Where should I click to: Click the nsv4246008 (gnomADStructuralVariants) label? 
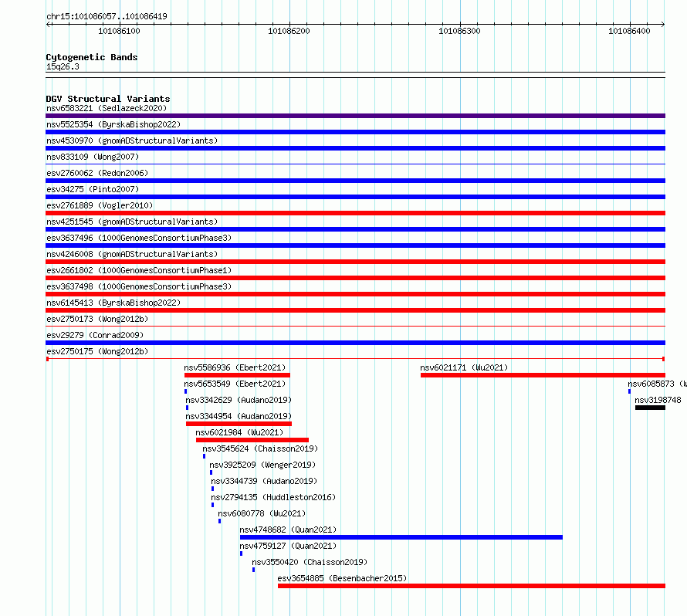tap(132, 254)
